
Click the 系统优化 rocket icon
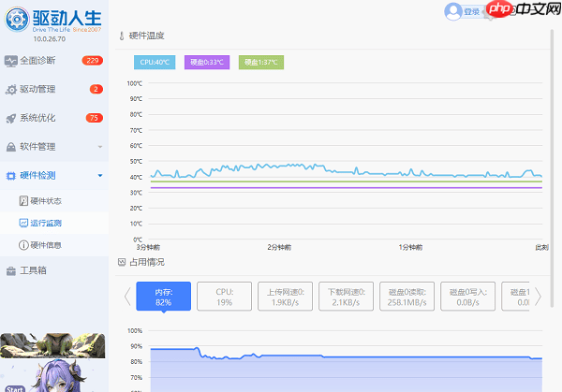click(x=11, y=118)
